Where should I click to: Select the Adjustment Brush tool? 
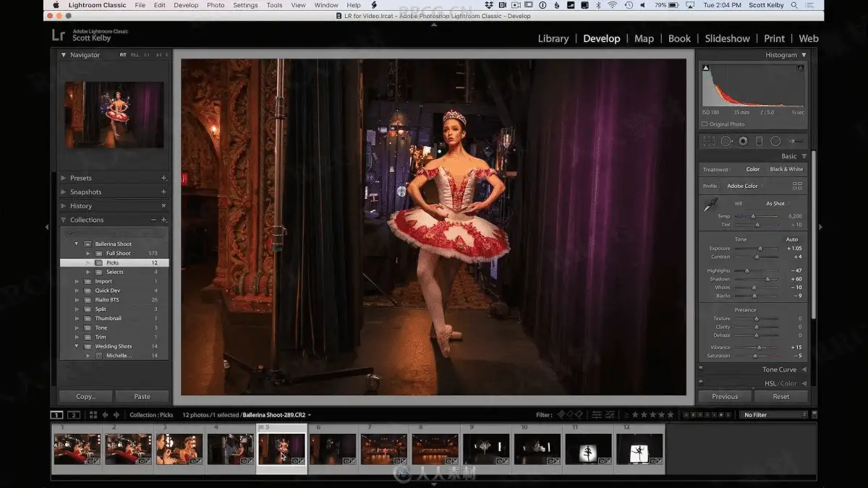(x=796, y=141)
